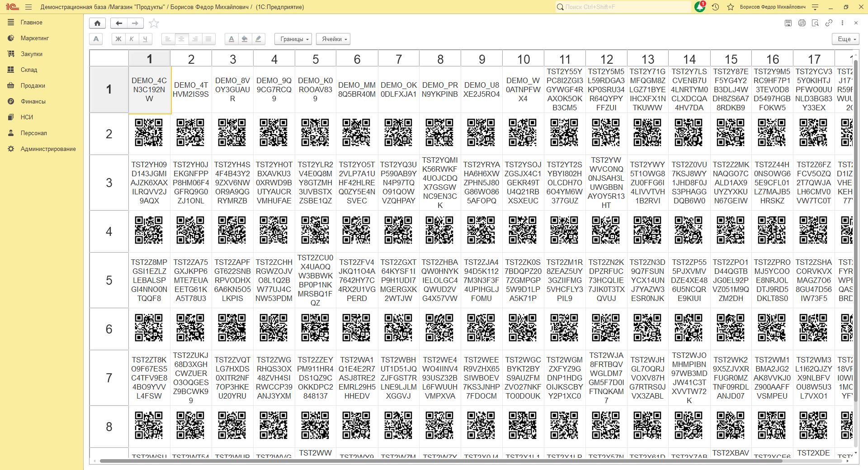Screen dimensions: 868x470
Task: Open the Еще dropdown menu
Action: click(845, 39)
